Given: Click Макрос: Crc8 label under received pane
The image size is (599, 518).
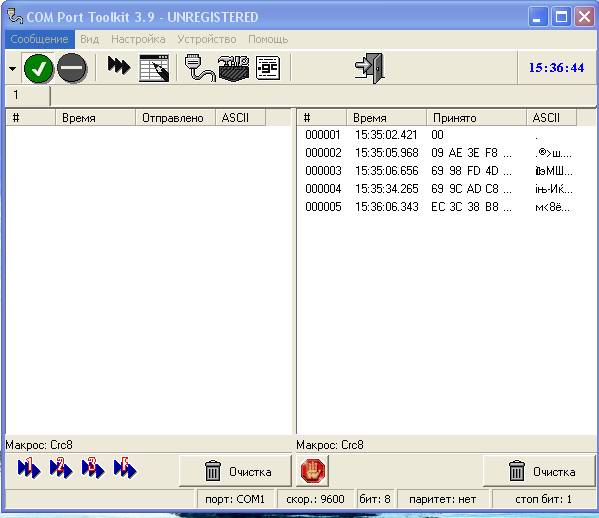Looking at the screenshot, I should 330,445.
